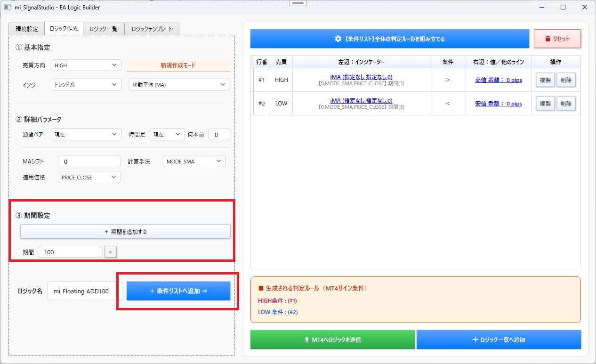596x364 pixels.
Task: Click the app icon in title bar
Action: pyautogui.click(x=8, y=7)
